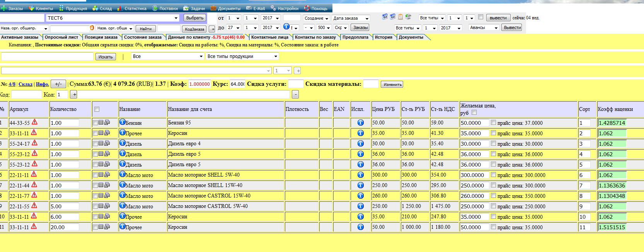Click the orange icon next to the organization search field

[x=92, y=28]
